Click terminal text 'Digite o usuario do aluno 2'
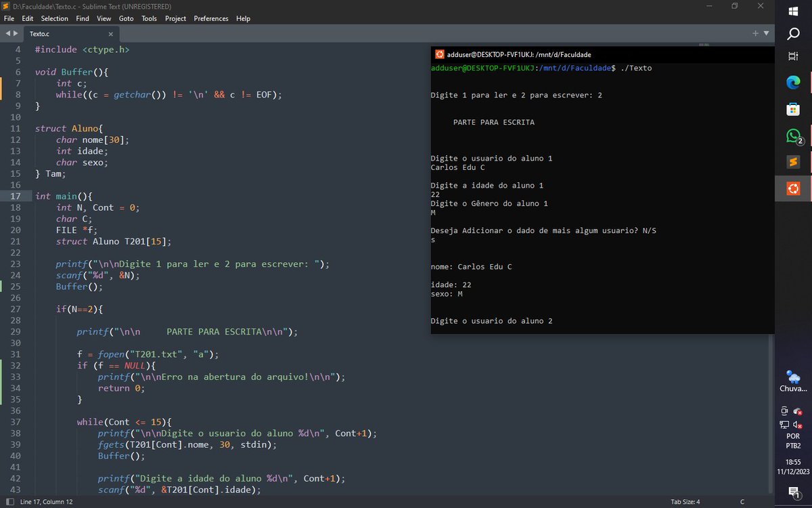The height and width of the screenshot is (508, 812). (x=492, y=321)
